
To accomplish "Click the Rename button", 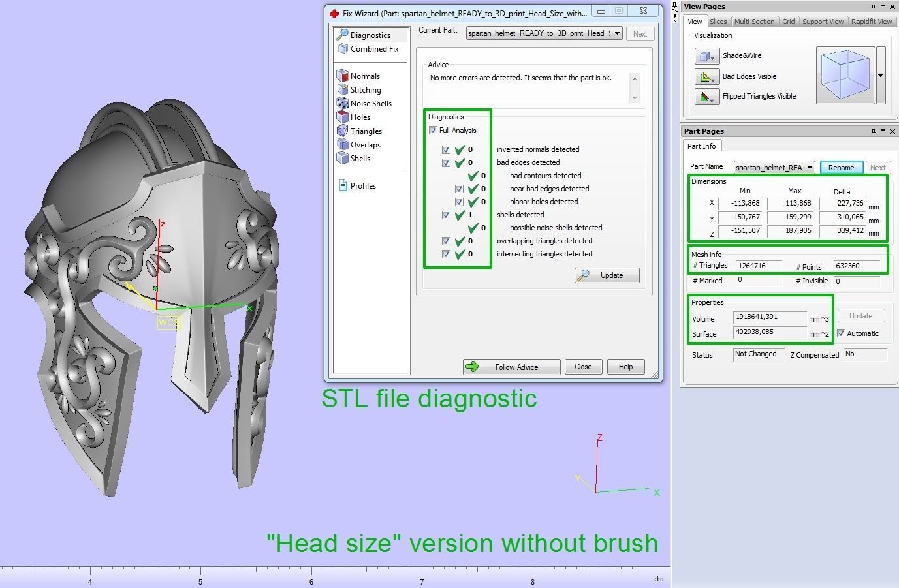I will (x=841, y=168).
